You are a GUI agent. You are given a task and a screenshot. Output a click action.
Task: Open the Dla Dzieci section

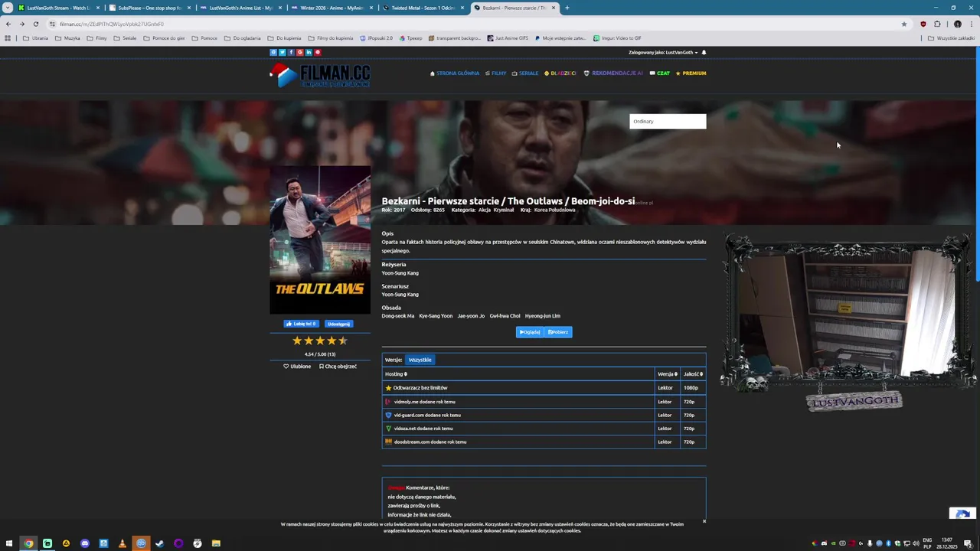click(x=560, y=73)
